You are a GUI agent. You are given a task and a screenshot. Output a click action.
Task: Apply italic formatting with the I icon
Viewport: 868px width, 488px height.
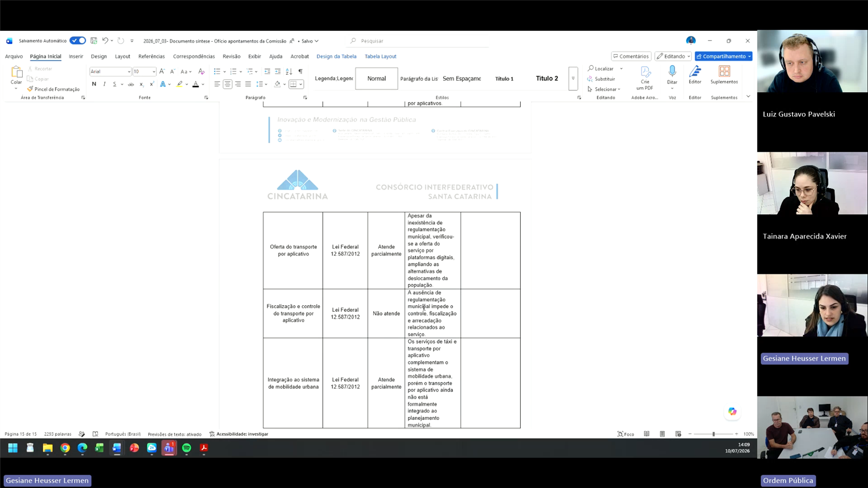click(104, 84)
